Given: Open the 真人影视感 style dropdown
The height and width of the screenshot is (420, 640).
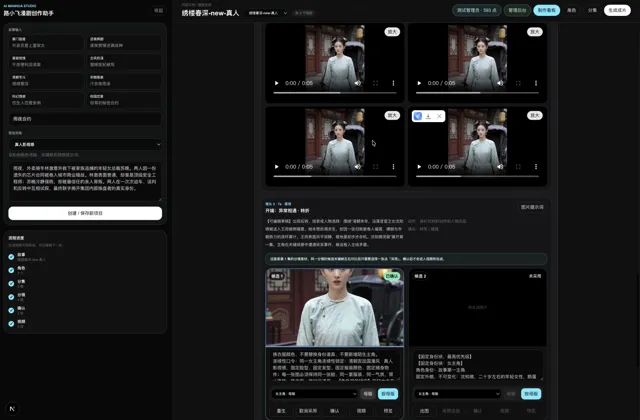Looking at the screenshot, I should pyautogui.click(x=85, y=144).
